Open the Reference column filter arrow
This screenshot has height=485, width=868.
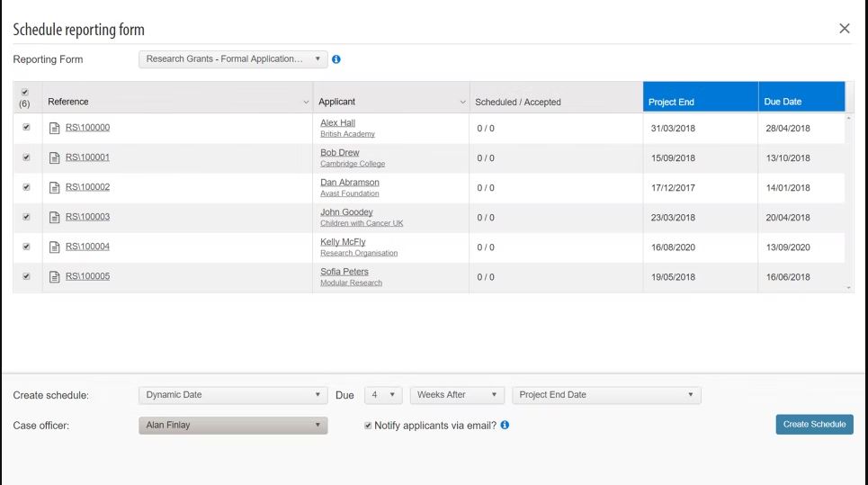306,103
